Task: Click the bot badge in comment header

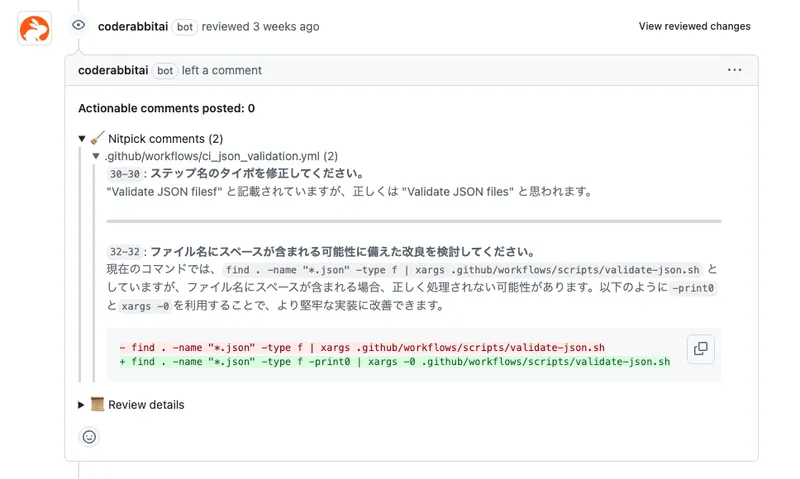Action: tap(165, 71)
